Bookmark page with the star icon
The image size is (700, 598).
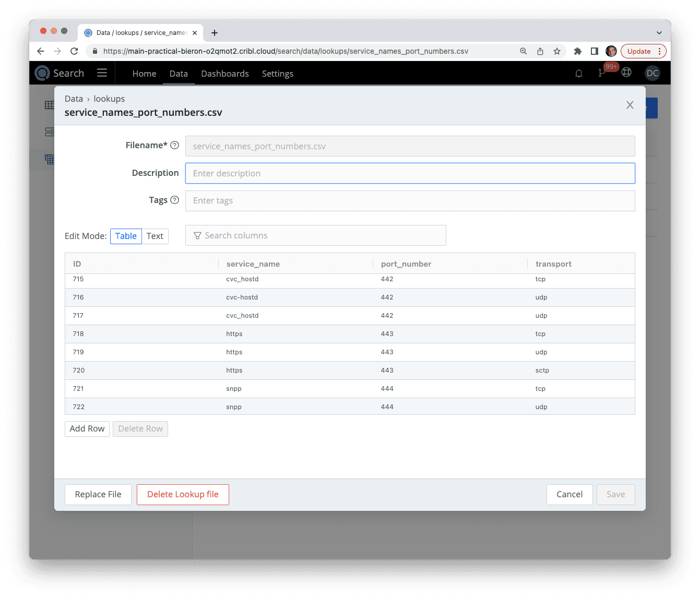click(557, 51)
